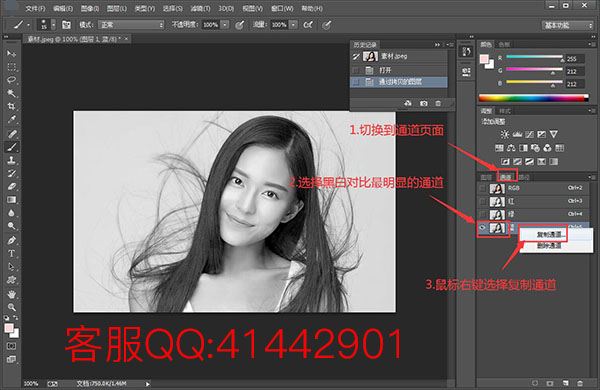Select the Eraser tool
Screen dimensions: 600x390
pyautogui.click(x=11, y=187)
